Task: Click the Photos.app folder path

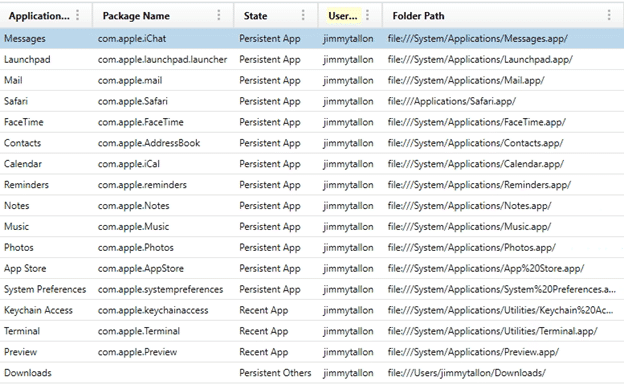Action: click(472, 248)
